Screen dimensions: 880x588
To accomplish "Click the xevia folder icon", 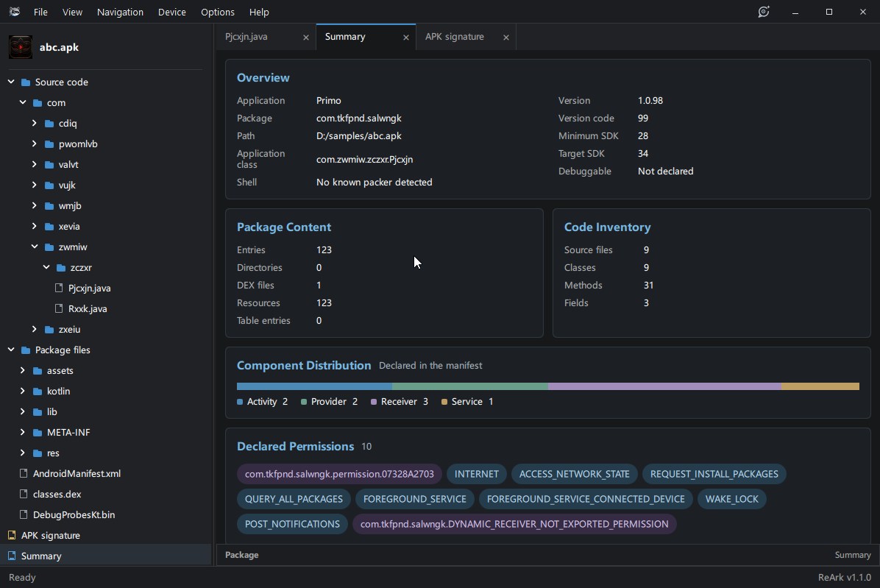I will click(x=49, y=227).
